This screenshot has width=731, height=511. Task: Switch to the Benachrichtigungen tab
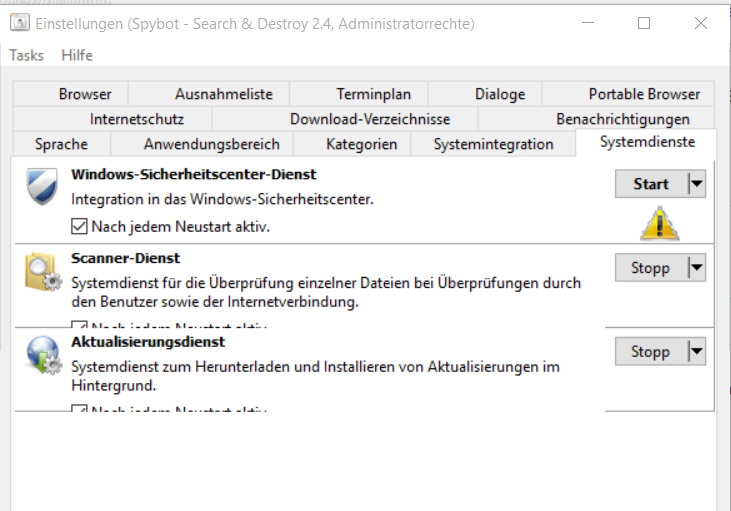[596, 119]
